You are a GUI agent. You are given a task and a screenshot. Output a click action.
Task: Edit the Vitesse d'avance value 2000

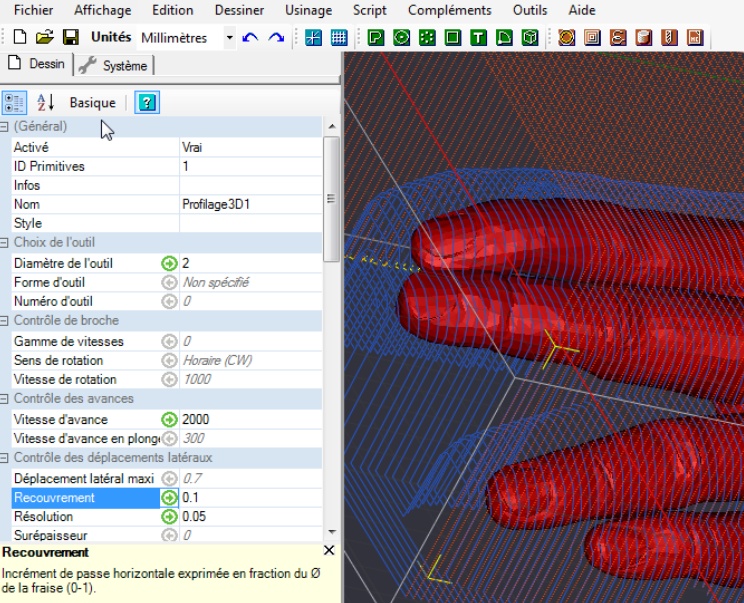point(251,419)
